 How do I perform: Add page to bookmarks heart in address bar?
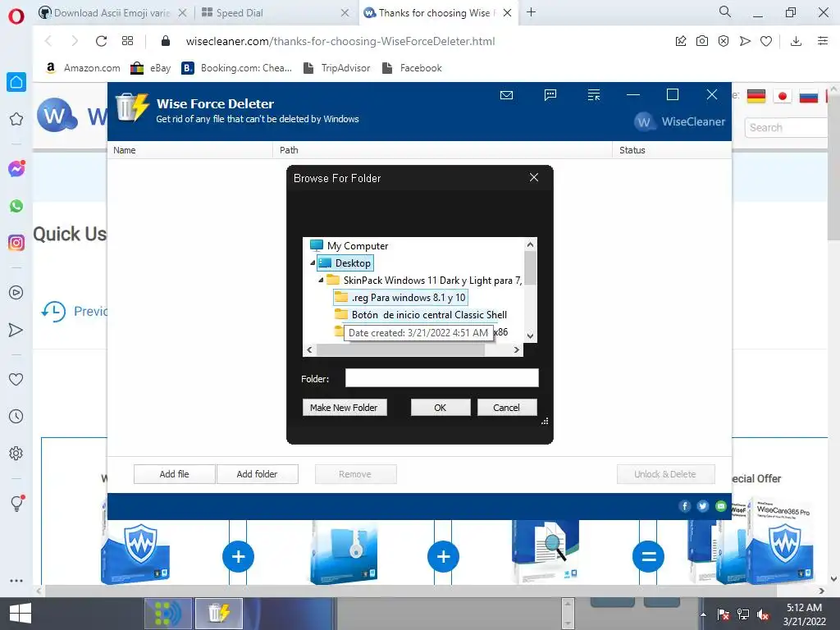(x=766, y=41)
